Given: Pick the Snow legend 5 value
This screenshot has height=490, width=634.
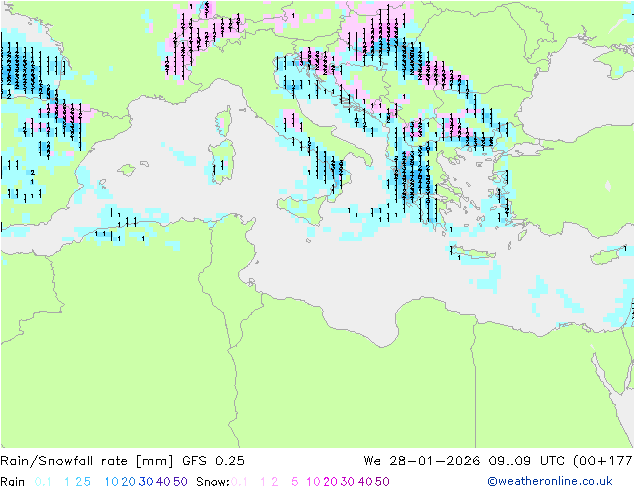Looking at the screenshot, I should tap(294, 482).
